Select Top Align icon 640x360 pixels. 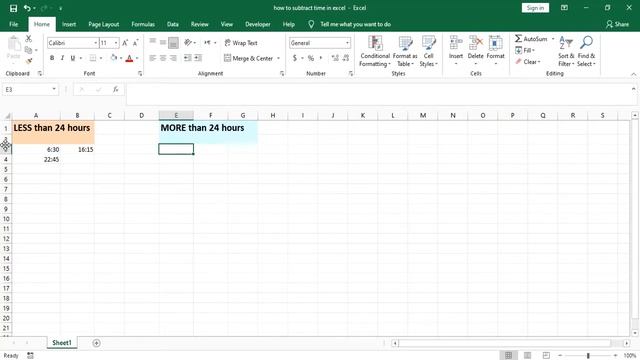point(152,42)
